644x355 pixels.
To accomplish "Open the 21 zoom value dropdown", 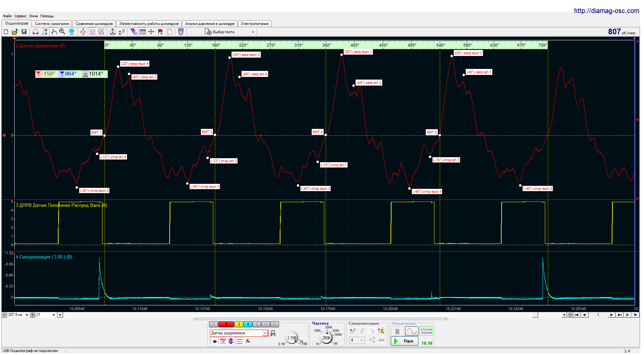I will coord(54,315).
